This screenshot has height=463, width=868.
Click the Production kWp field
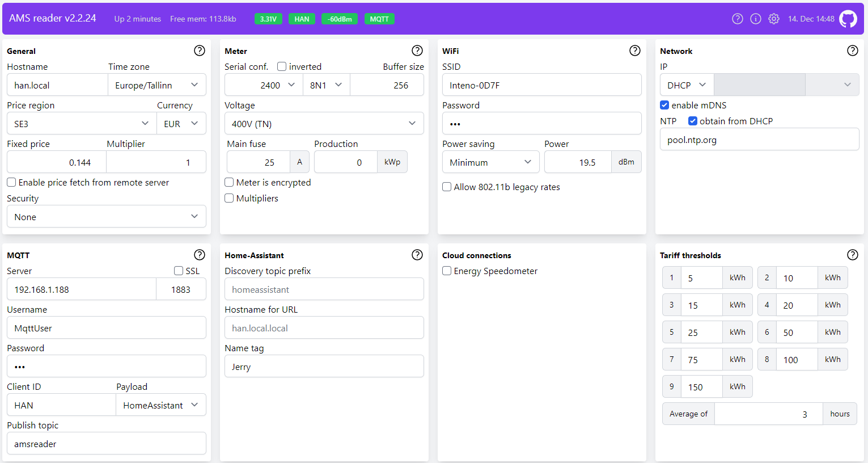pyautogui.click(x=346, y=162)
